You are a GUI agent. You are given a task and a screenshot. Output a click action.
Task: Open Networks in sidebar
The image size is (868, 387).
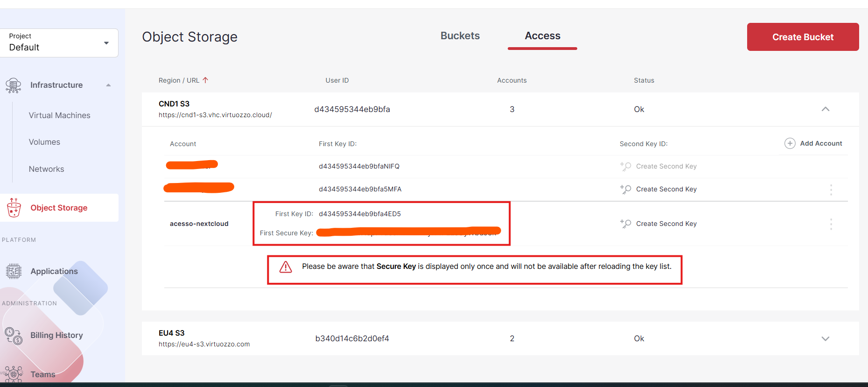pyautogui.click(x=46, y=169)
